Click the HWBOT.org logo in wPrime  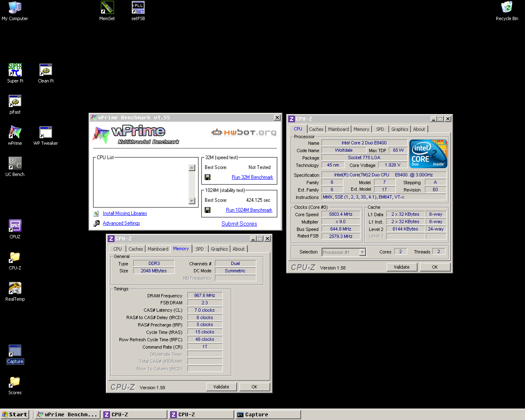[x=244, y=132]
